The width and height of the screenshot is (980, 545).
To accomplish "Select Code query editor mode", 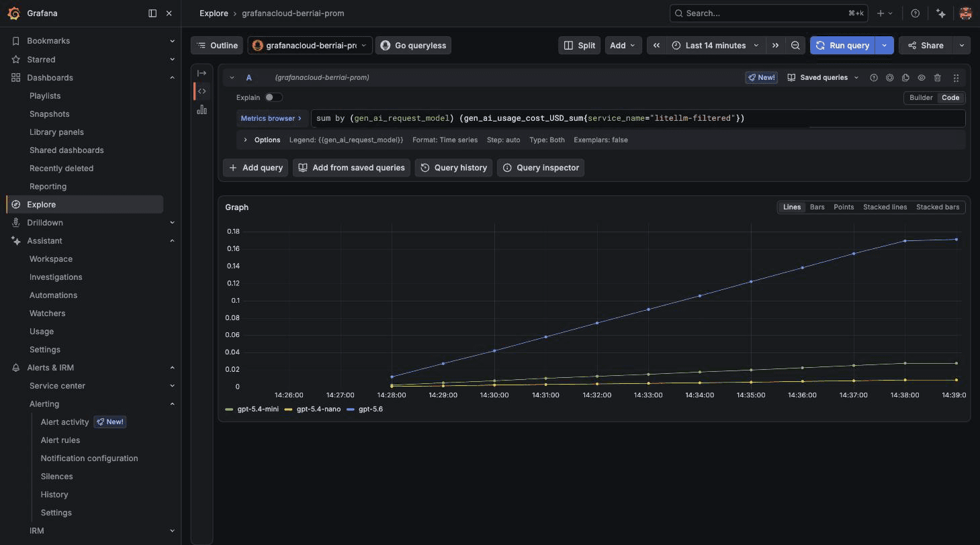I will 950,98.
